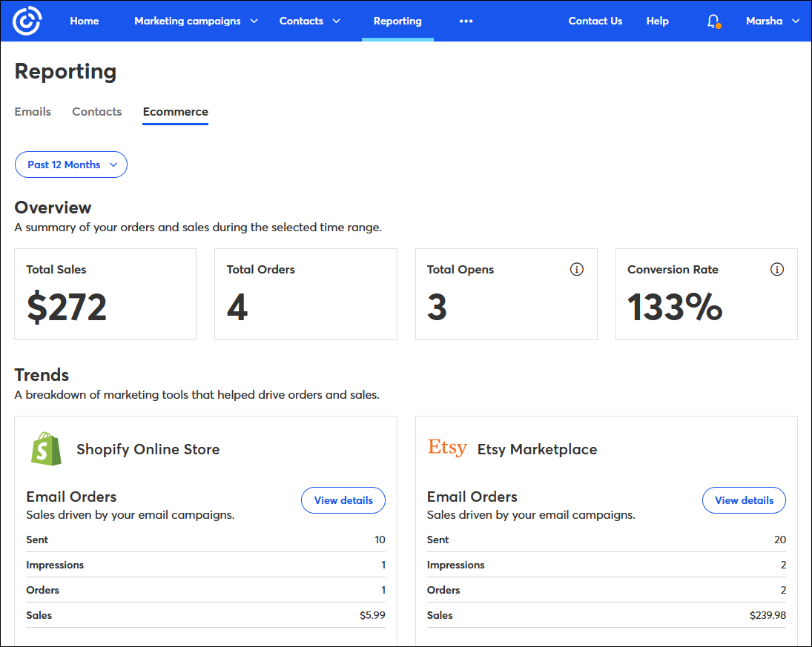Select the Ecommerce reporting tab
This screenshot has width=812, height=647.
pyautogui.click(x=176, y=112)
